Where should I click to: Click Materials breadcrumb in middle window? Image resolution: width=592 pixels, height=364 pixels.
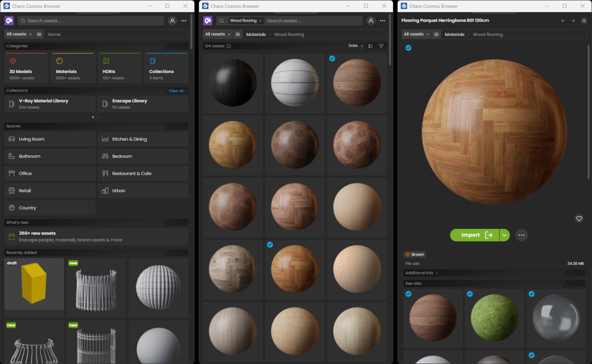point(256,34)
